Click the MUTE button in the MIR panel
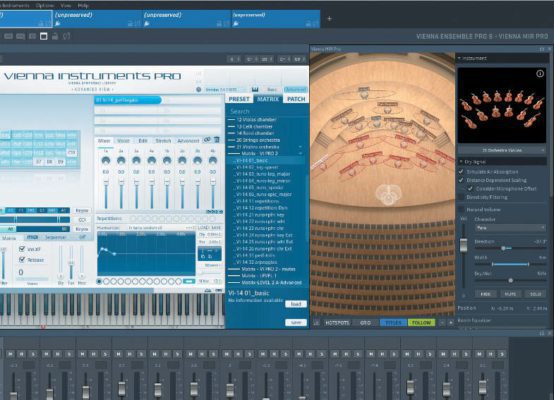 pyautogui.click(x=510, y=294)
